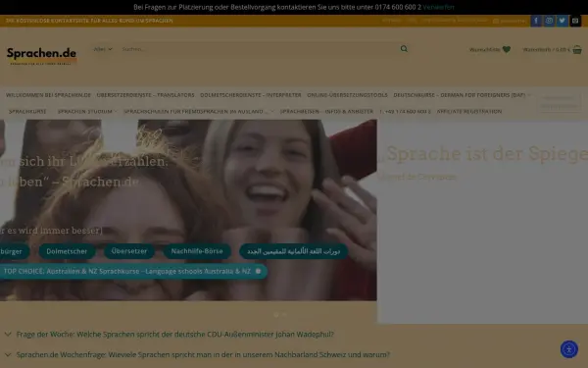This screenshot has width=588, height=368.
Task: Open the Instagram social icon
Action: [549, 21]
